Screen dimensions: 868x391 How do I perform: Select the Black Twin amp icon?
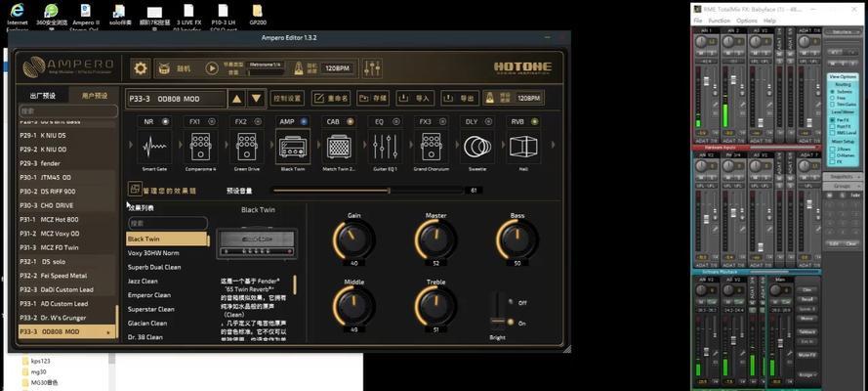(292, 147)
